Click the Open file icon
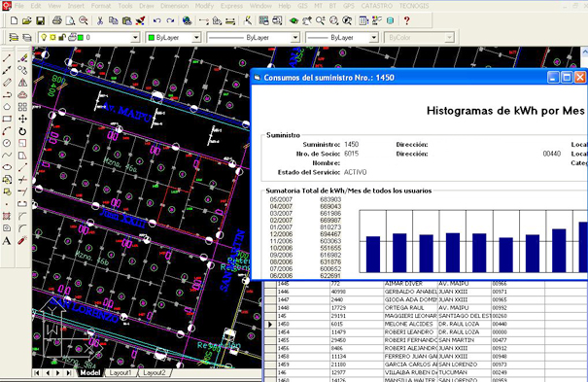The image size is (588, 382). [26, 20]
